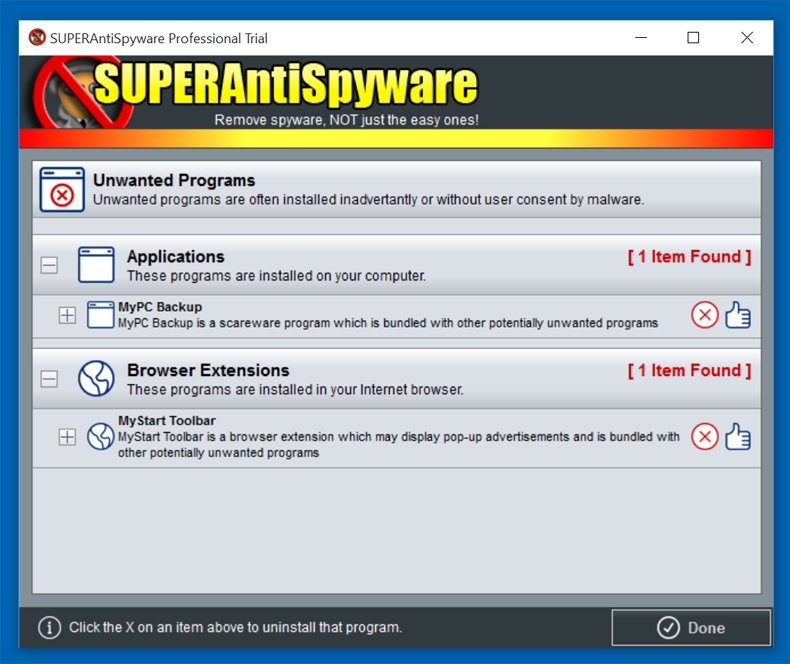The image size is (790, 664).
Task: Click the info icon in the bottom bar
Action: (49, 628)
